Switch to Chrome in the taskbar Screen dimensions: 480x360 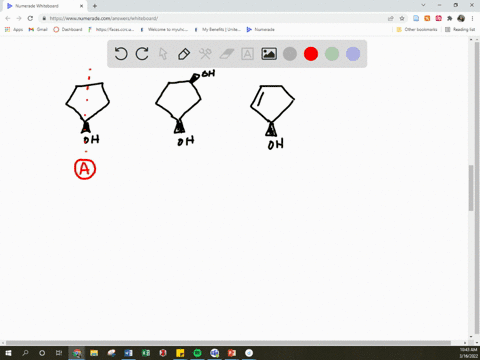pyautogui.click(x=77, y=353)
